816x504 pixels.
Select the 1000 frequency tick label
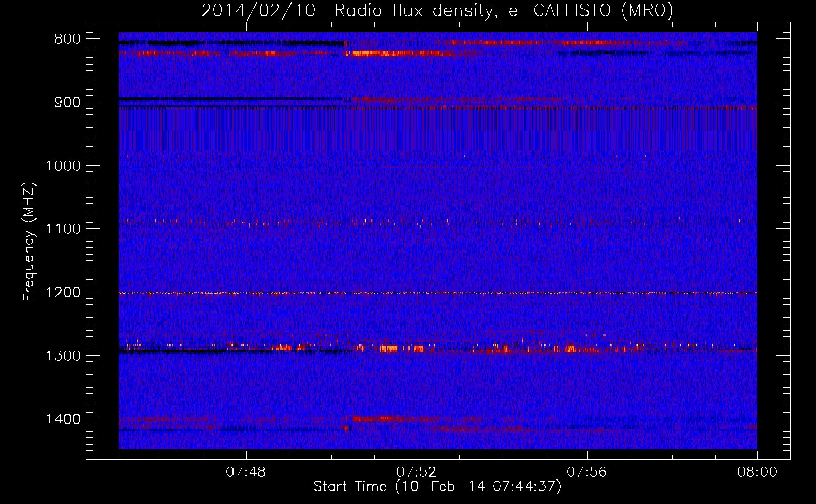[x=63, y=166]
